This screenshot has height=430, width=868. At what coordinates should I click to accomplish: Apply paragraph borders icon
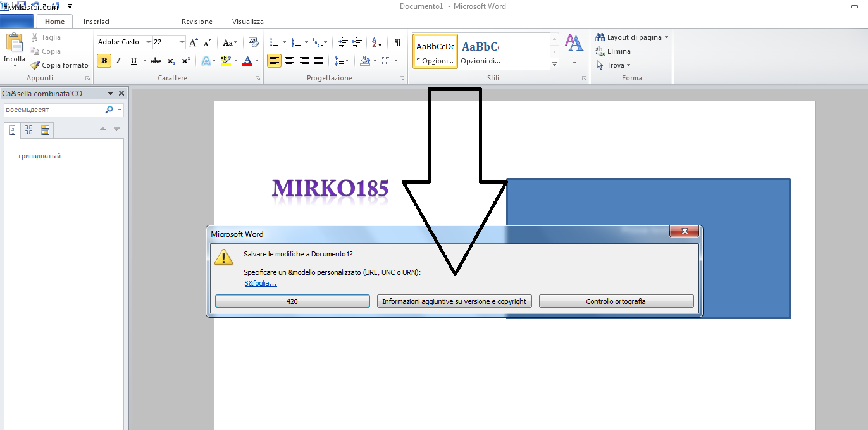point(387,61)
